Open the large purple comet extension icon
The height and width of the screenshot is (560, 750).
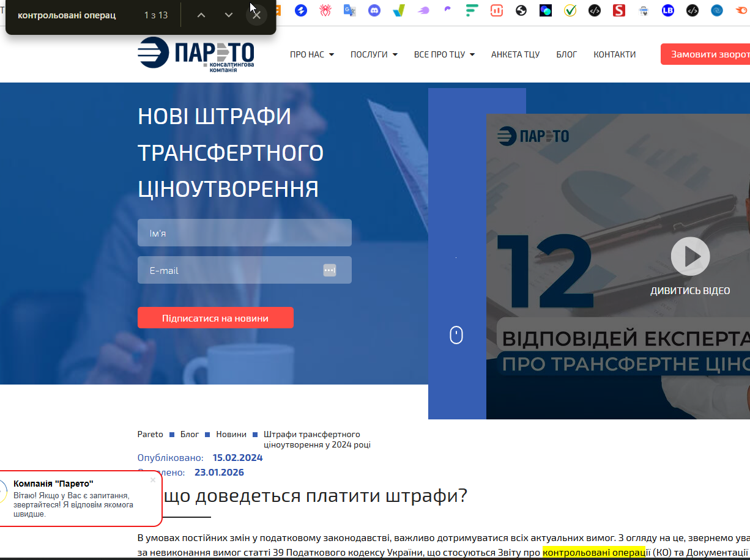(423, 10)
